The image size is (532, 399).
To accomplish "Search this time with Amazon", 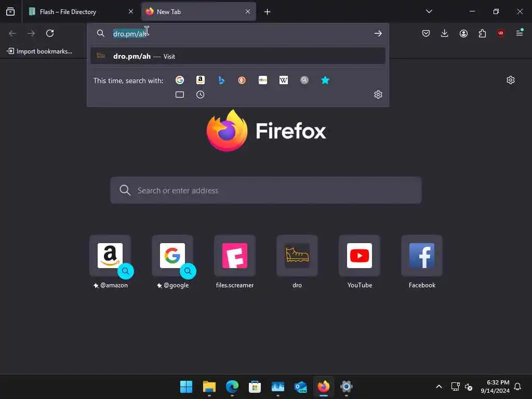I will point(201,80).
